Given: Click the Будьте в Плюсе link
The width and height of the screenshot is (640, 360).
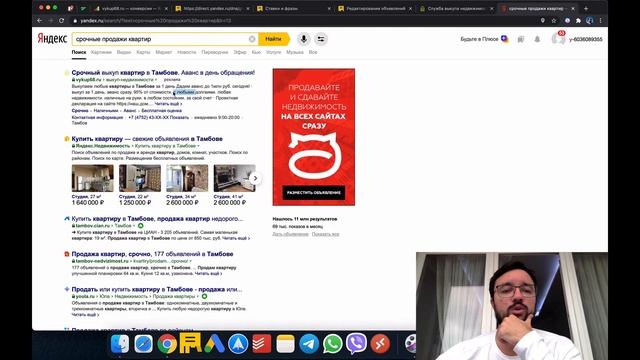Looking at the screenshot, I should point(484,39).
